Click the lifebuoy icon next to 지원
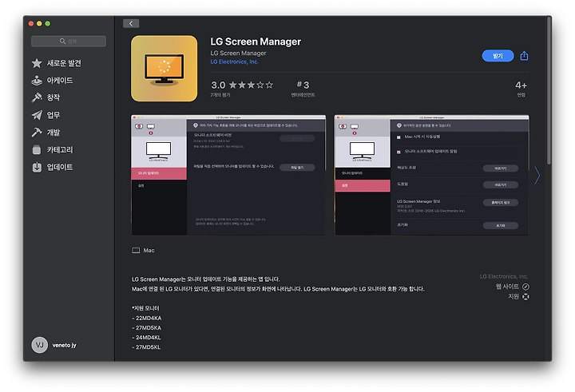 point(525,297)
